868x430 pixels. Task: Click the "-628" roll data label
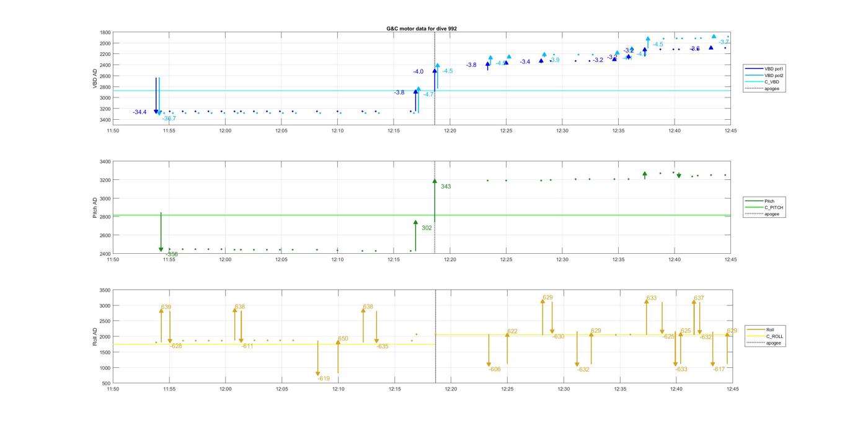click(176, 346)
